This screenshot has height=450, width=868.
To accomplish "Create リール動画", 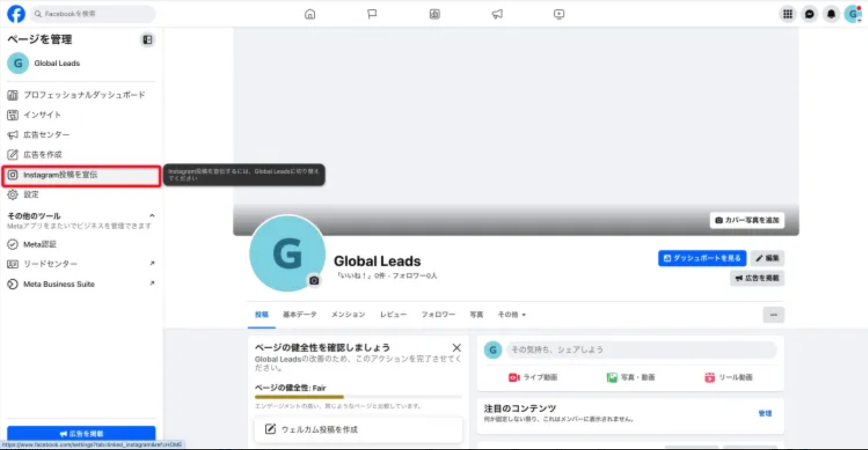I will click(x=728, y=377).
